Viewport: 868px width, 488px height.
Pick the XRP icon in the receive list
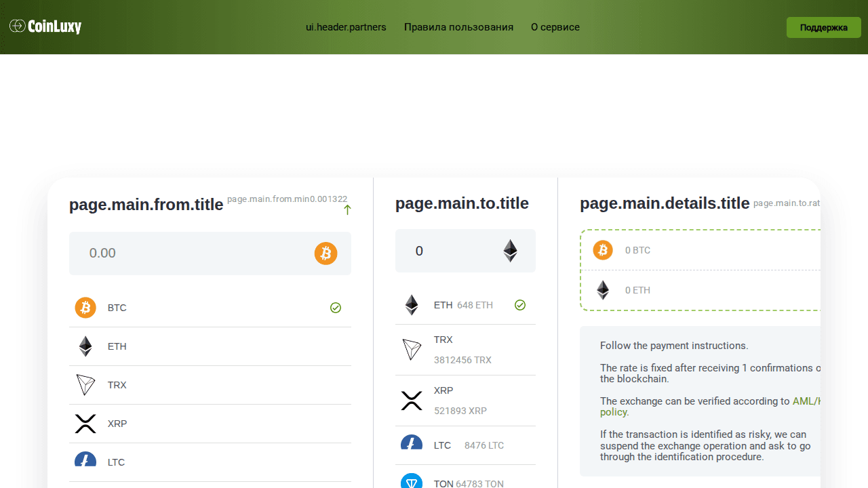[412, 401]
